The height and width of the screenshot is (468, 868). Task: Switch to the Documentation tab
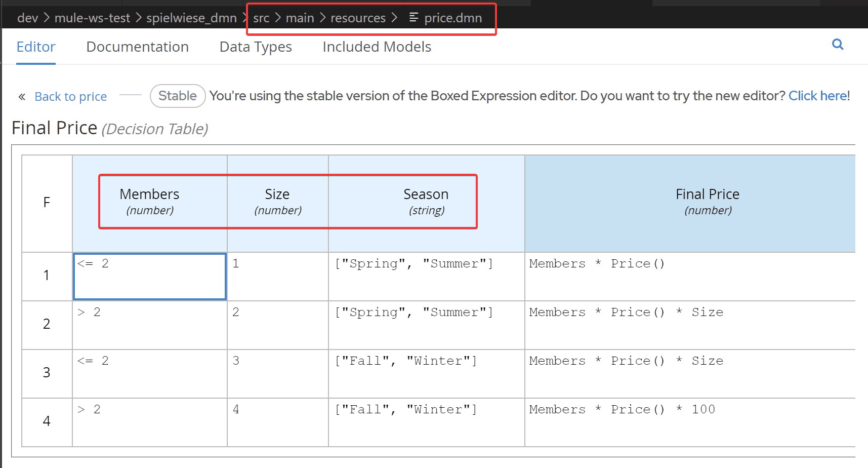[x=137, y=47]
